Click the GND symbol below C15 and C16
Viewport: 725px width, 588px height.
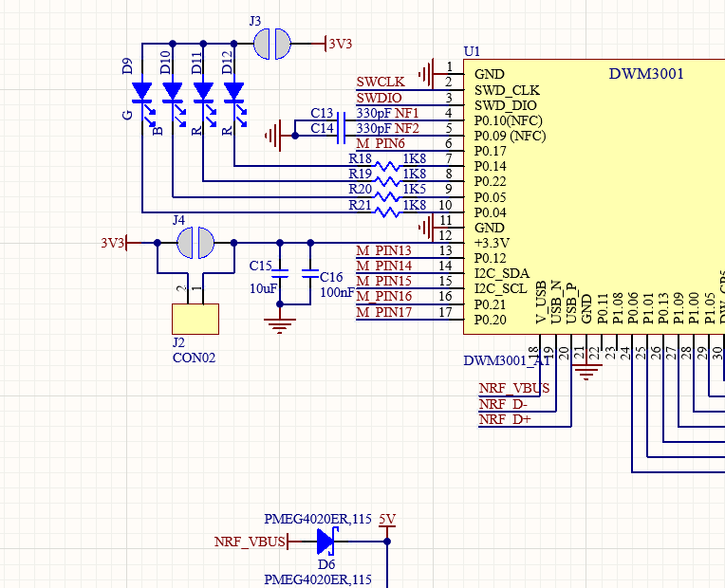click(279, 325)
